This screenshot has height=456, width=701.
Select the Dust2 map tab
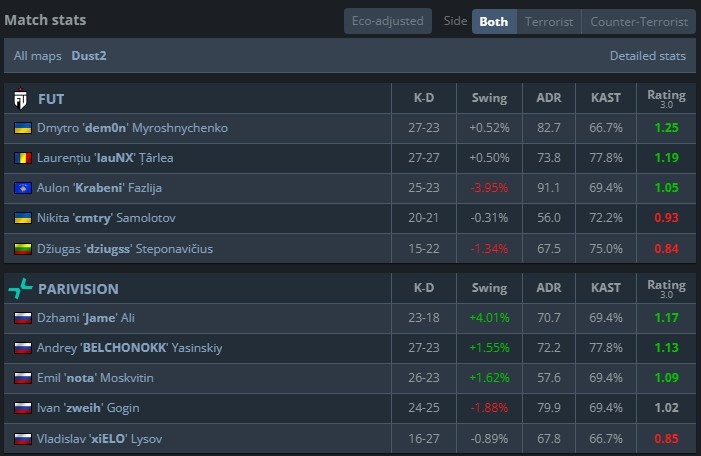coord(89,56)
